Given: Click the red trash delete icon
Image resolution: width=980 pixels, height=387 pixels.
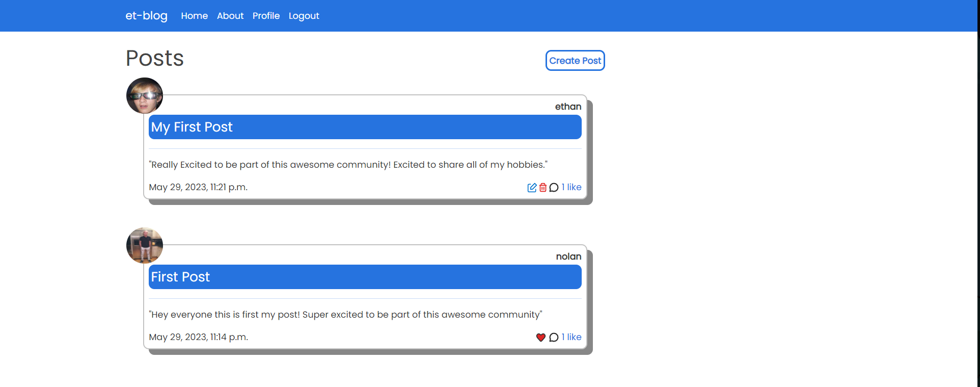Looking at the screenshot, I should [x=543, y=188].
